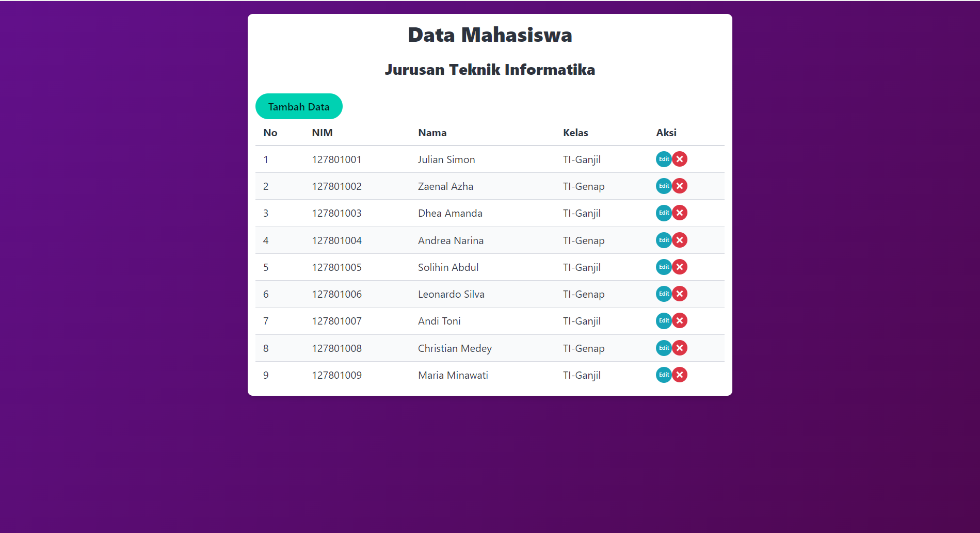This screenshot has height=533, width=980.
Task: Edit Solihin Abdul's record
Action: pos(664,267)
